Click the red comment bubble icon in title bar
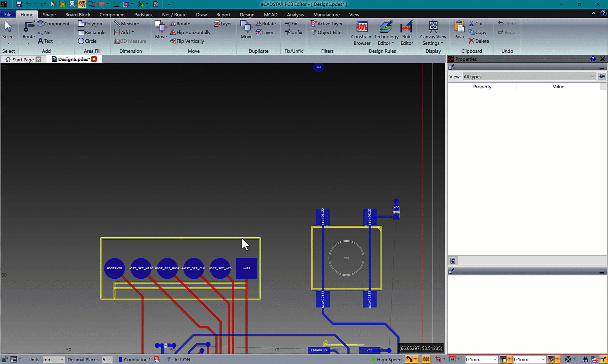608x364 pixels. coord(101,4)
